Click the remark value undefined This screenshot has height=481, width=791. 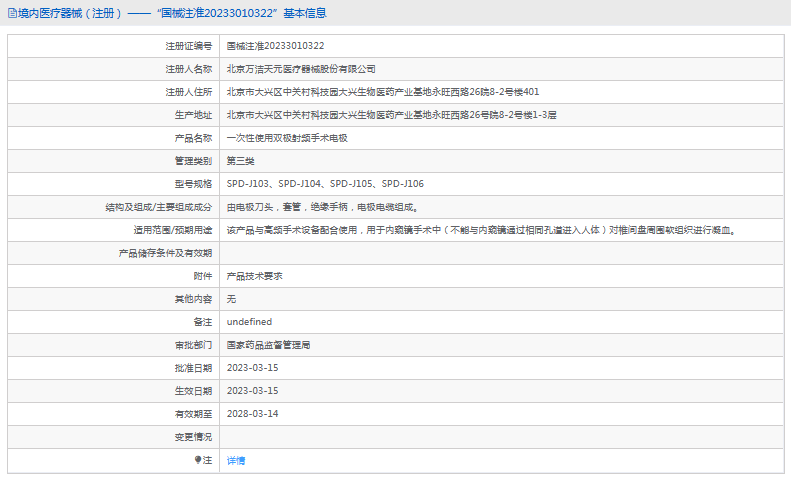pyautogui.click(x=249, y=322)
